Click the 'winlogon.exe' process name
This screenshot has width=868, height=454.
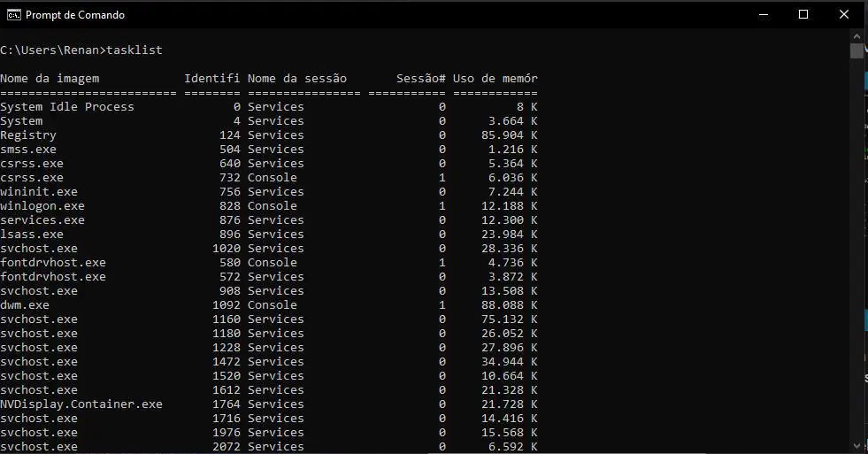click(42, 206)
